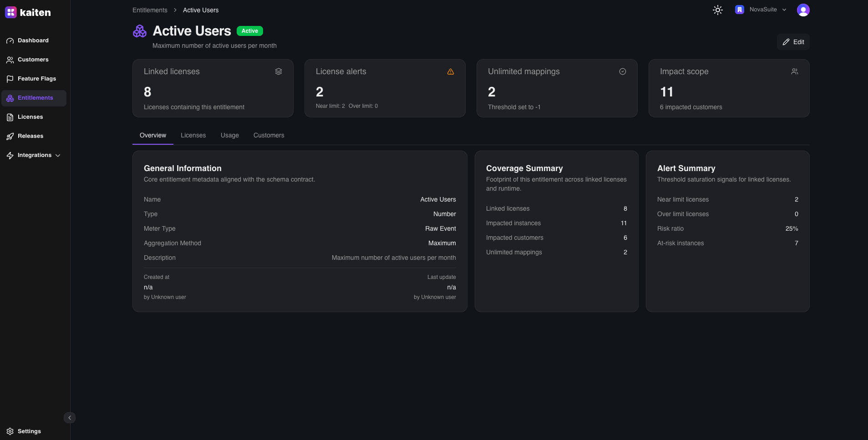Click the user avatar icon
The image size is (868, 440).
[x=803, y=10]
